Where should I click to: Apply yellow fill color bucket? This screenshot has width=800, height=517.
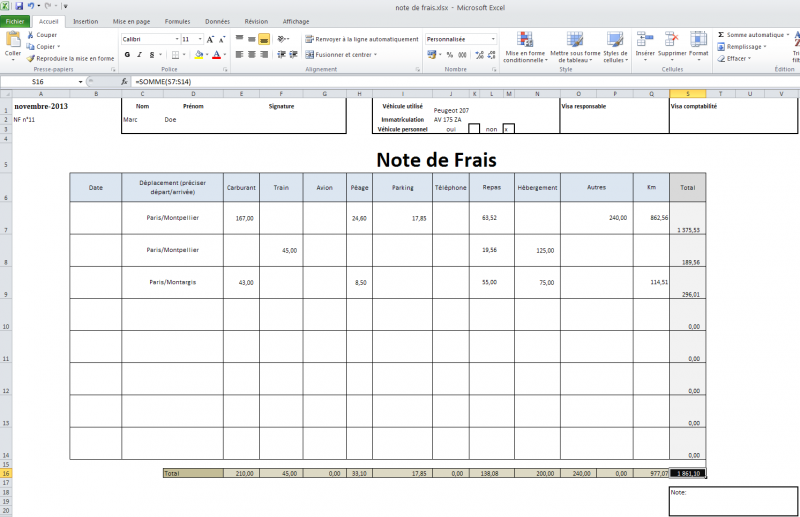pyautogui.click(x=198, y=55)
